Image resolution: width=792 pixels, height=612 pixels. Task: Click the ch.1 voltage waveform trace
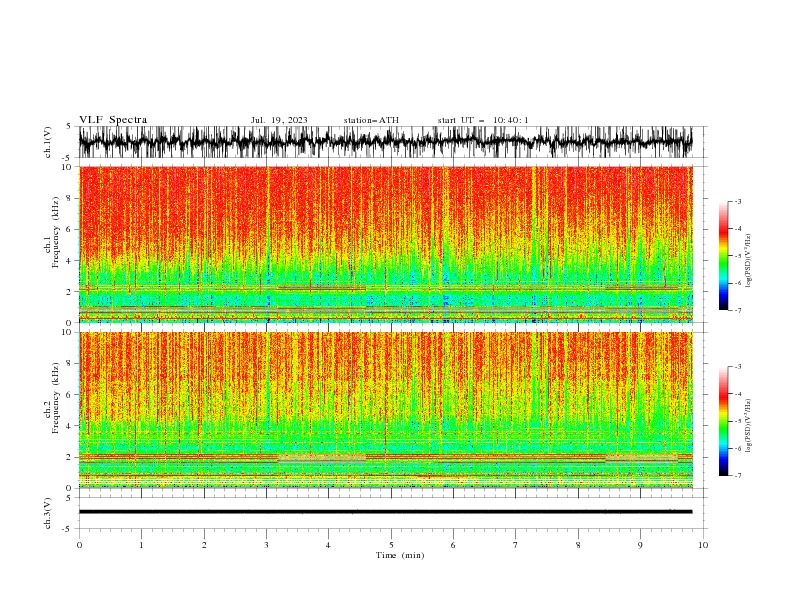(x=385, y=142)
